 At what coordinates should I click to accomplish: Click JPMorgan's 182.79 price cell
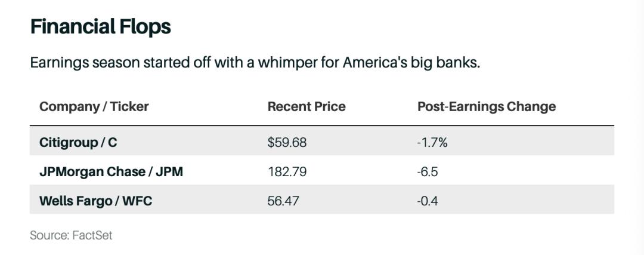click(287, 171)
